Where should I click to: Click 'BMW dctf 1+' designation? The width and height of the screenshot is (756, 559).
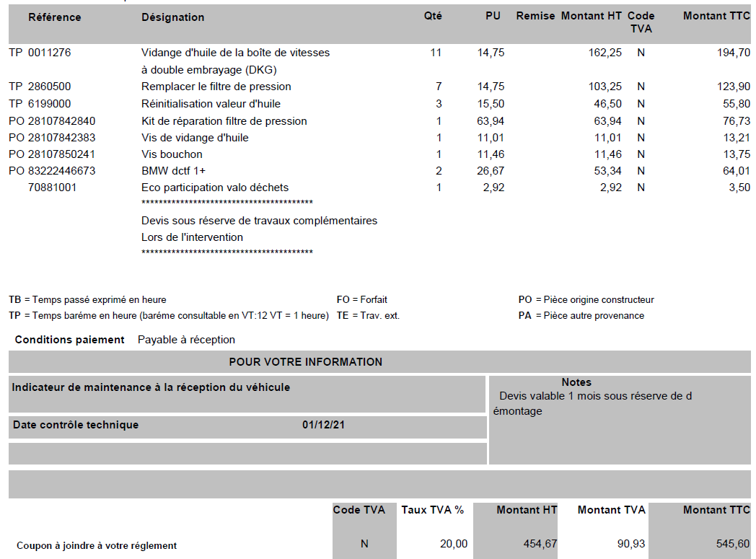[x=174, y=171]
